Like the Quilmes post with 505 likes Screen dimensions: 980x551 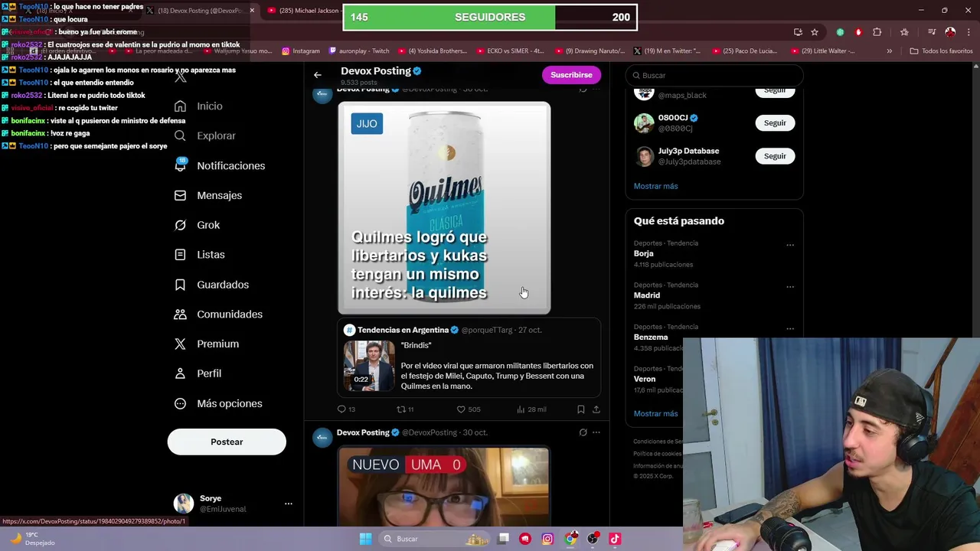point(469,409)
